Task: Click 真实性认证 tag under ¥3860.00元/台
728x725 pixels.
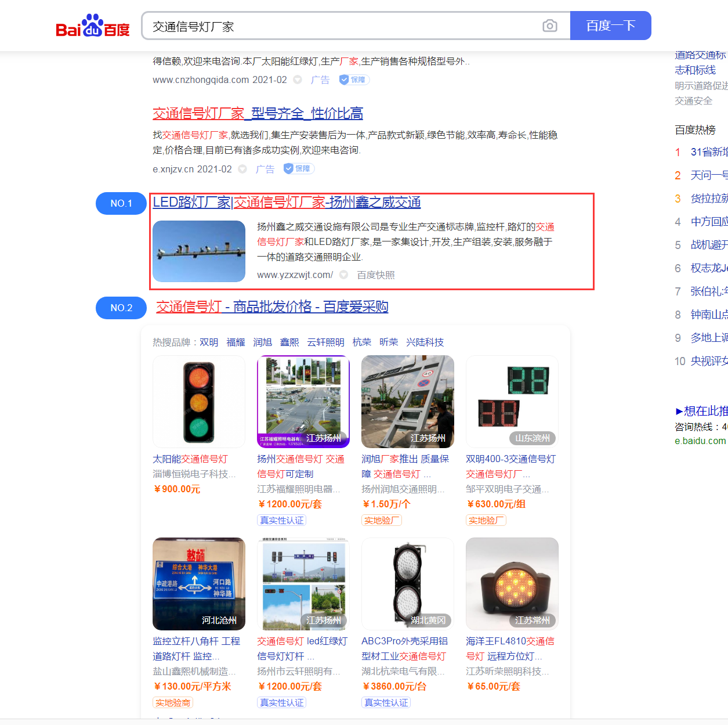Action: coord(386,702)
